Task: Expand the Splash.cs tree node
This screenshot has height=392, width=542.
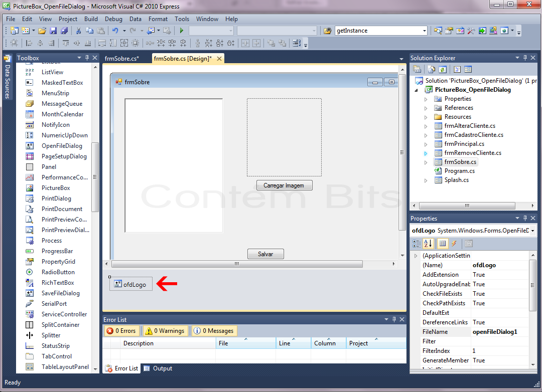Action: [426, 180]
